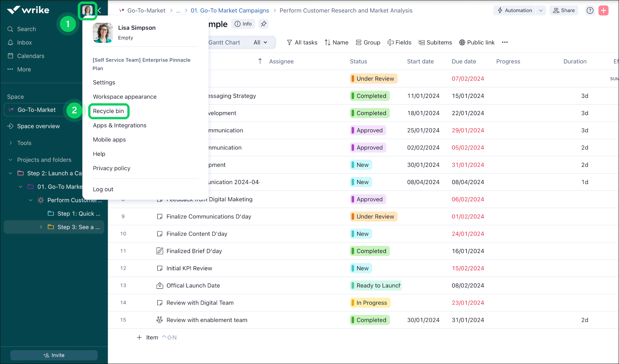The width and height of the screenshot is (619, 364).
Task: Click the Info button beside the title
Action: [x=243, y=24]
